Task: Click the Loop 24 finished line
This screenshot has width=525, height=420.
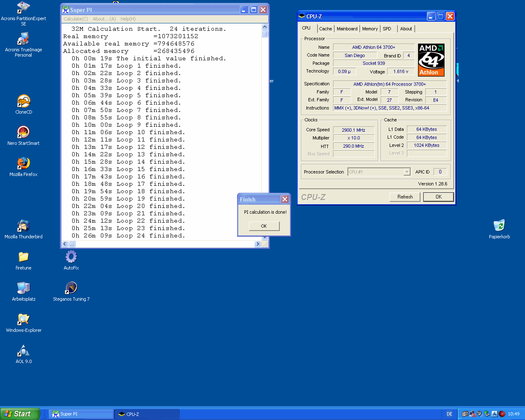Action: [128, 235]
